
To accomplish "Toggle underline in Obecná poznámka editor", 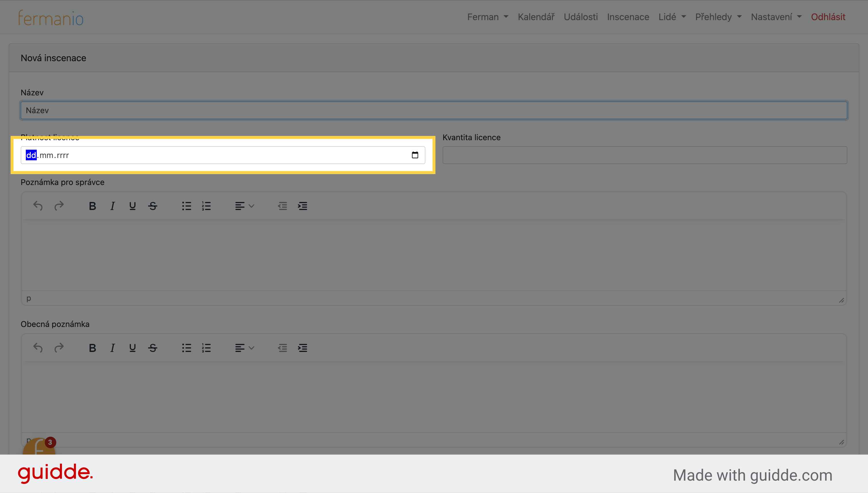I will [132, 348].
